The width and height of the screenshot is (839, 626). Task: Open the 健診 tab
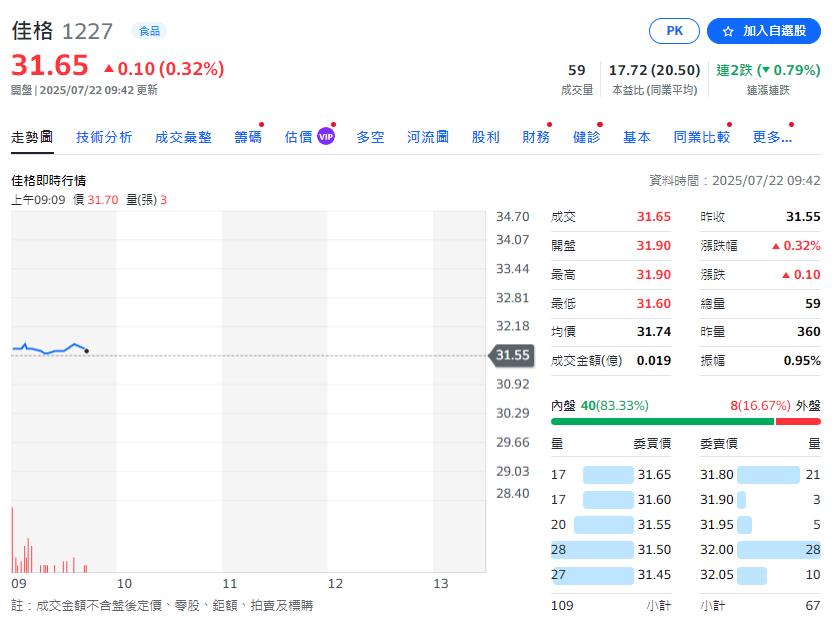pyautogui.click(x=586, y=138)
